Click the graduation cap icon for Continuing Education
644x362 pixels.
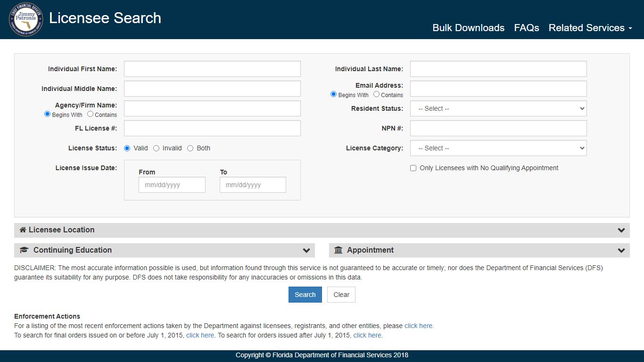[x=24, y=250]
